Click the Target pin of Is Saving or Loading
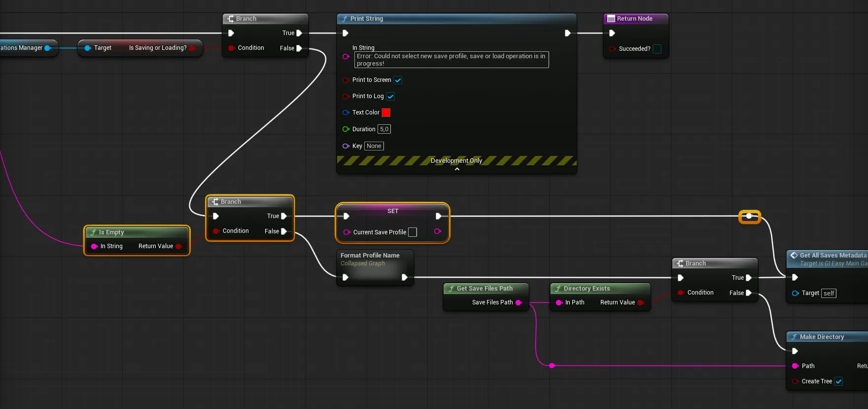This screenshot has height=409, width=868. 88,48
